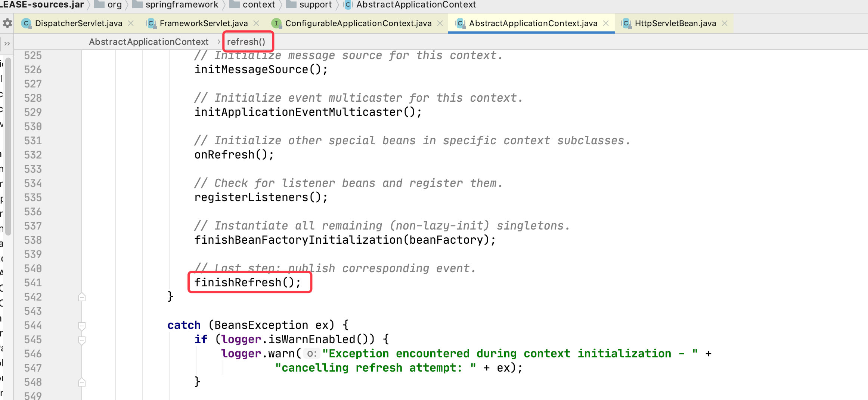Click the catch keyword
The height and width of the screenshot is (400, 868).
pos(184,325)
